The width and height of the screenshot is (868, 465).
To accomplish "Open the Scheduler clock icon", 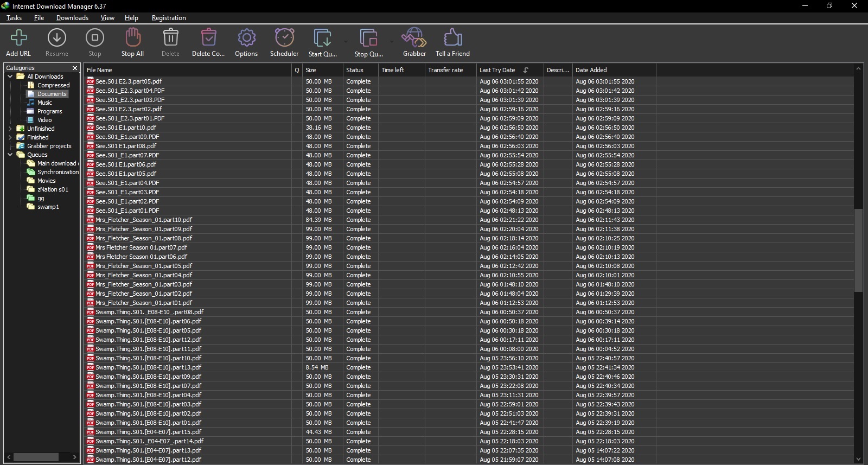I will pos(284,38).
